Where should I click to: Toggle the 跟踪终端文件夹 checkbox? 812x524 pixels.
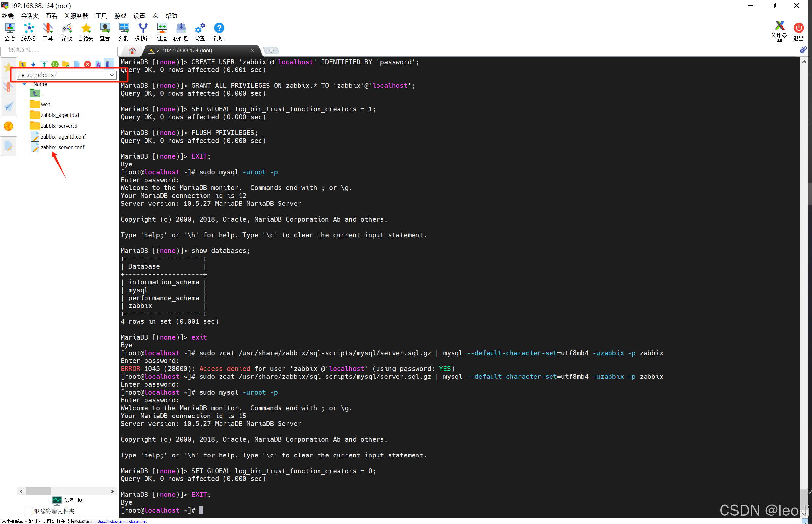(29, 511)
